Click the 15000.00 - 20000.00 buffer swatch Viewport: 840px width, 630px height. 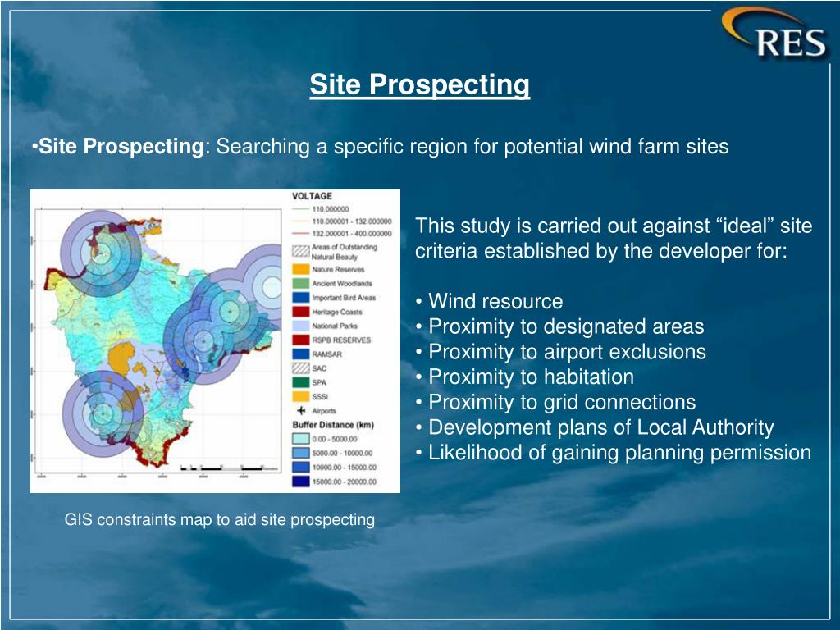pyautogui.click(x=301, y=482)
